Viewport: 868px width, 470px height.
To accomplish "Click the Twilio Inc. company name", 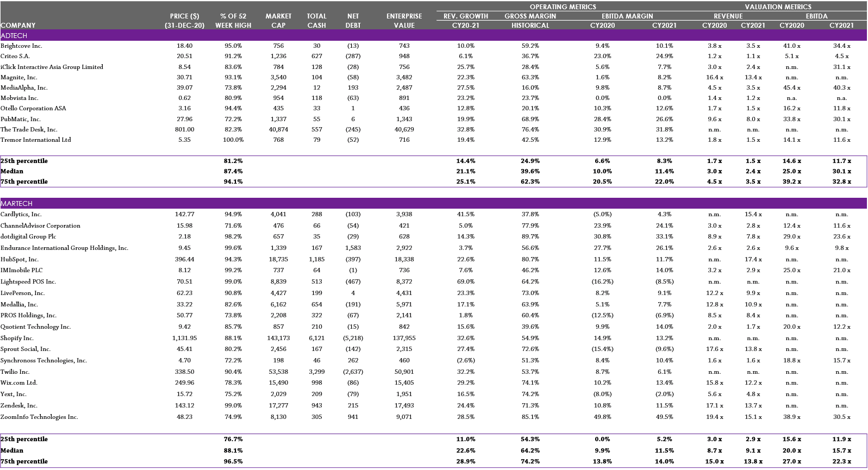I will pos(15,372).
